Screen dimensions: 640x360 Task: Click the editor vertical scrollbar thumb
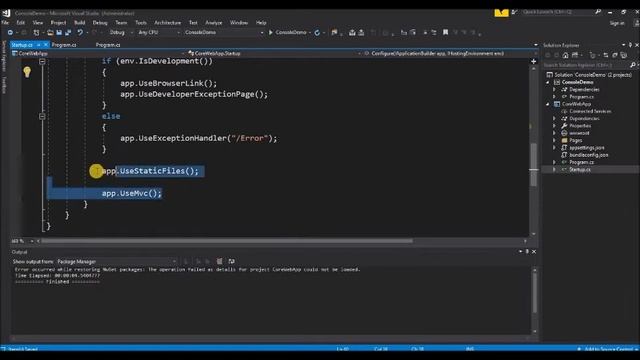click(x=533, y=164)
